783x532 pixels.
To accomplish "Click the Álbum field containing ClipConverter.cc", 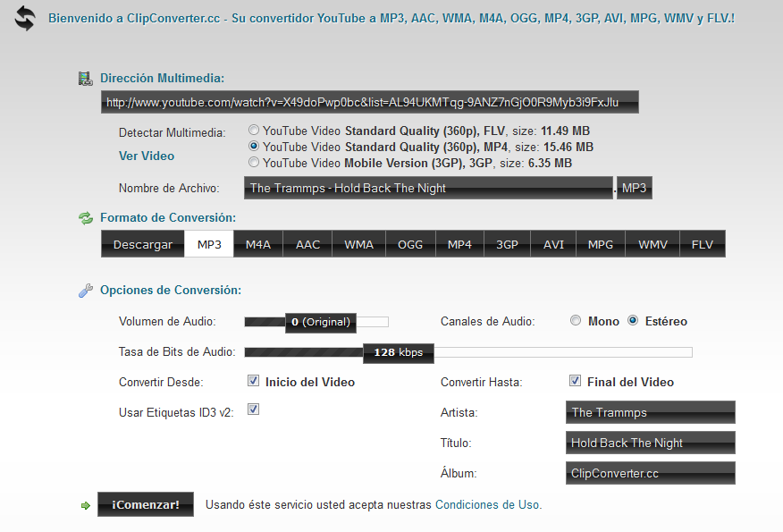I will pyautogui.click(x=650, y=473).
